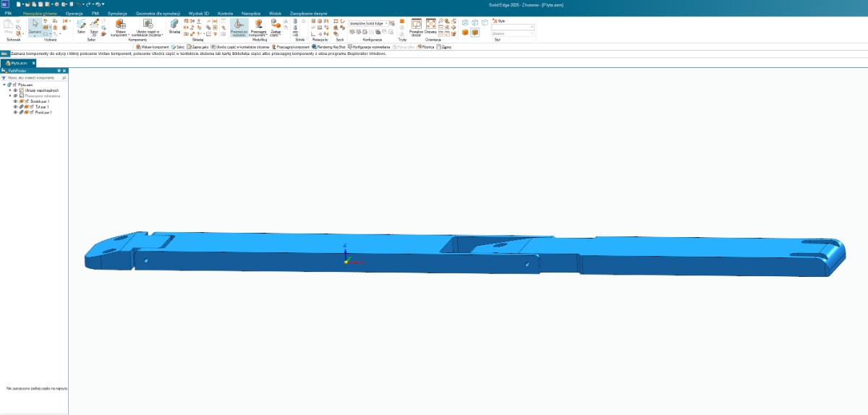This screenshot has height=415, width=868.
Task: Select the shaded orange cube view style
Action: click(475, 32)
